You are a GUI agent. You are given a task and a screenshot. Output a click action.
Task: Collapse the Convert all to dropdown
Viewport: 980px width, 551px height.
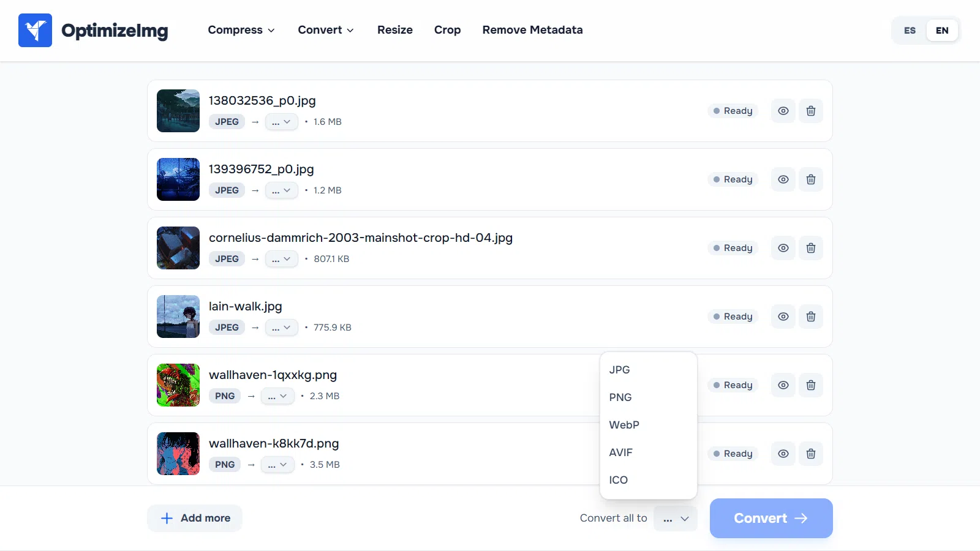(676, 519)
